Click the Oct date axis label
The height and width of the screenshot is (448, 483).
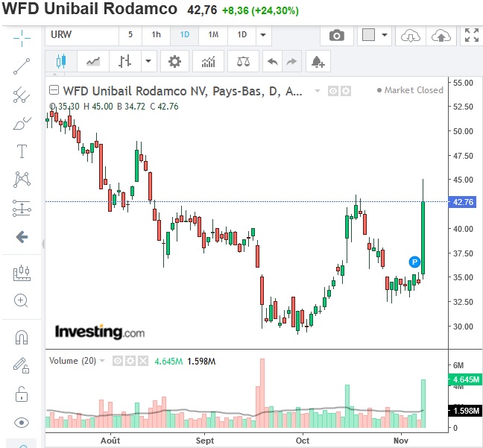click(303, 441)
